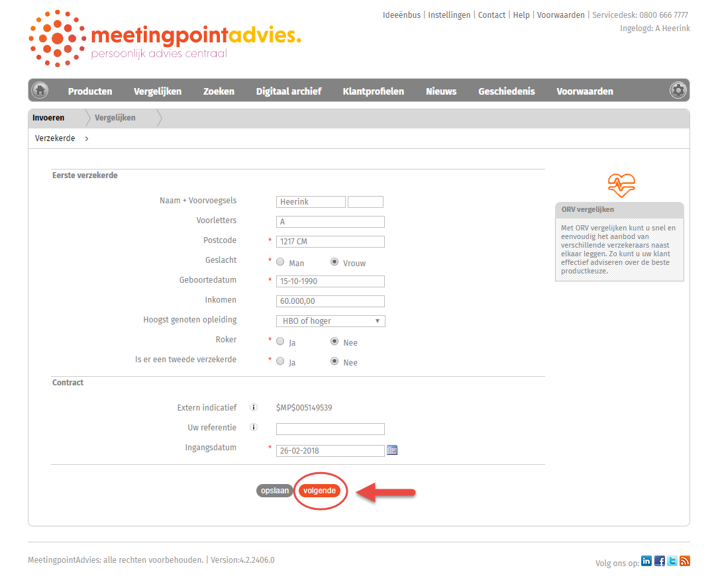Click the Contract section heading
This screenshot has height=588, width=714.
coord(68,383)
